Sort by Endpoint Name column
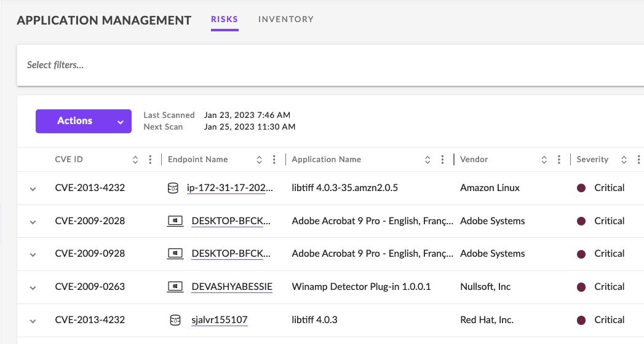Screen dimensions: 644x344 260,160
